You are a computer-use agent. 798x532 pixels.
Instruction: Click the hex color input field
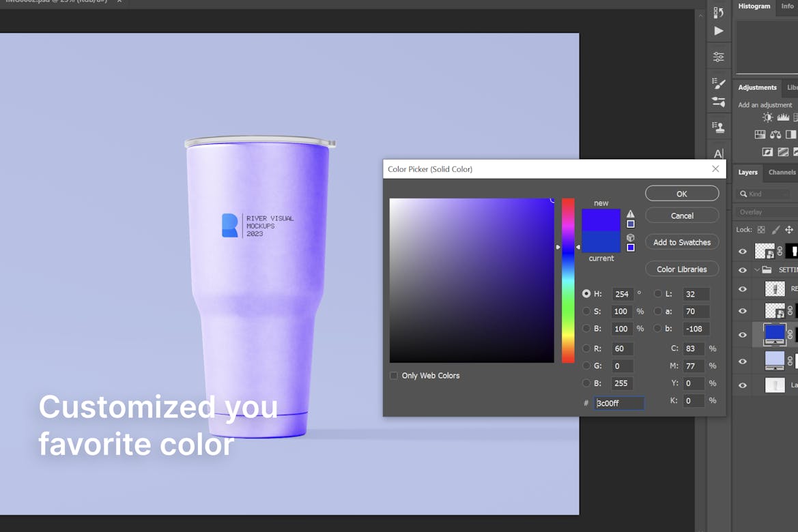click(618, 403)
